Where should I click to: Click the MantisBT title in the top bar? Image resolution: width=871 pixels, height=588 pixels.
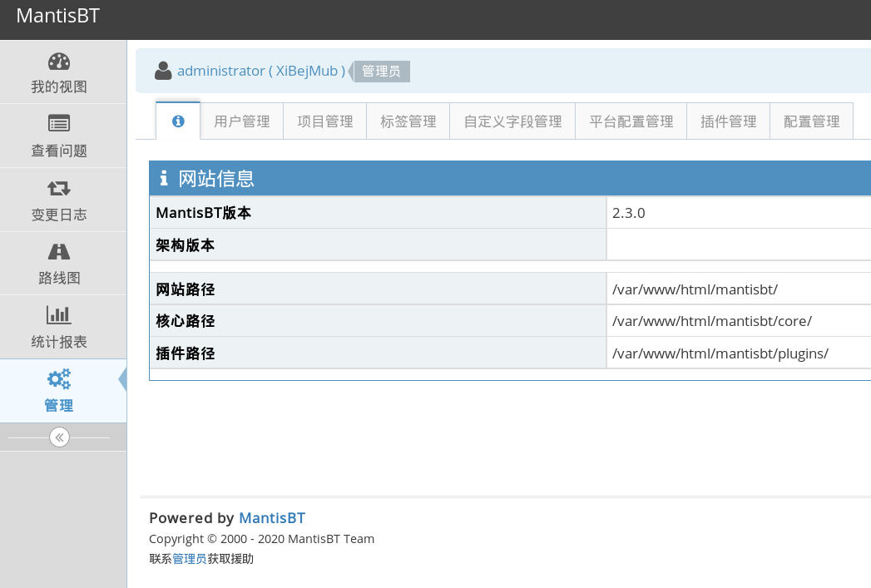coord(58,17)
